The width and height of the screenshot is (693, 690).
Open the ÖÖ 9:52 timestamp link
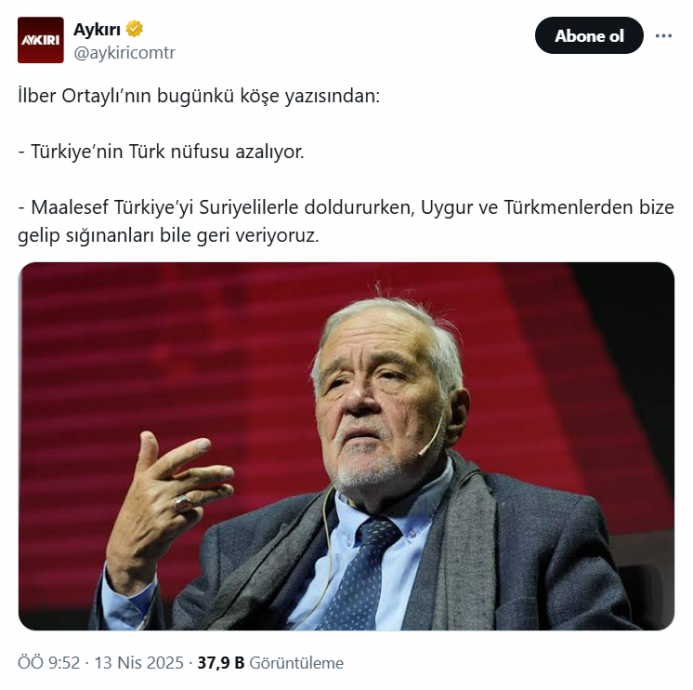tap(50, 663)
